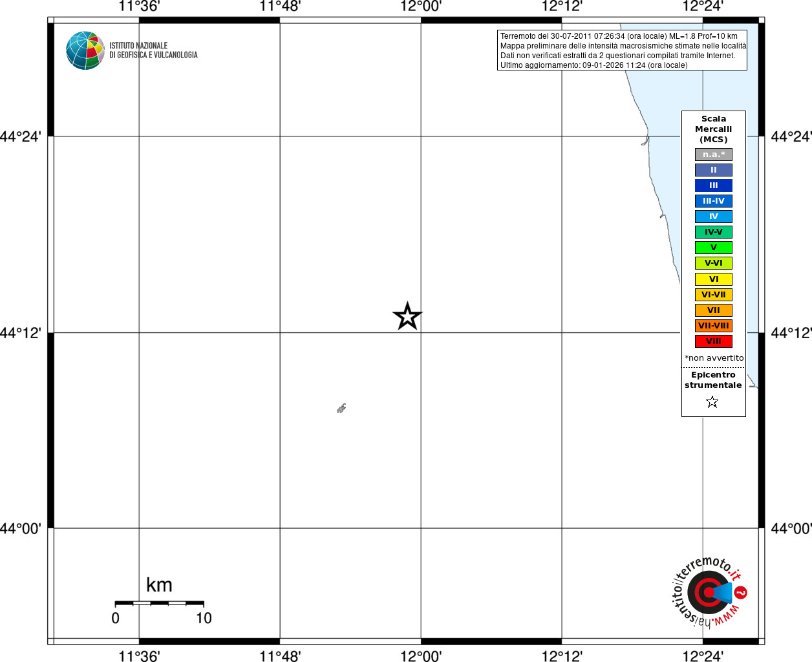Click the small gray marker on the map
The width and height of the screenshot is (812, 662).
point(341,408)
